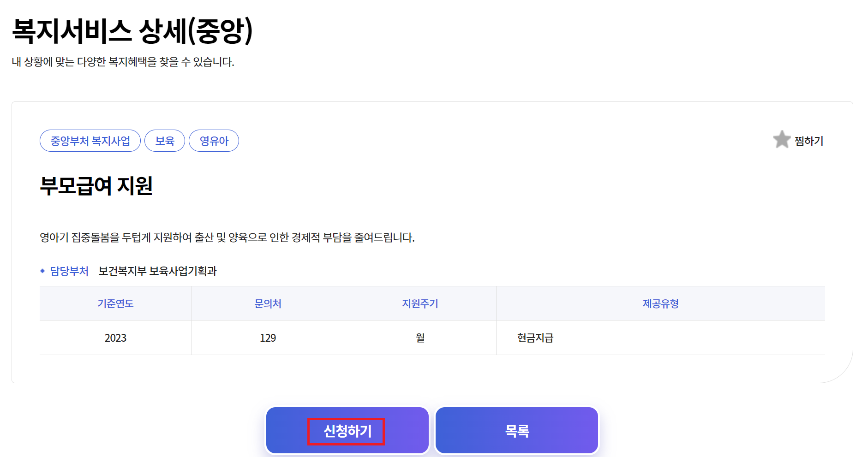Image resolution: width=868 pixels, height=457 pixels.
Task: Open the list via 목록 button
Action: coord(516,430)
